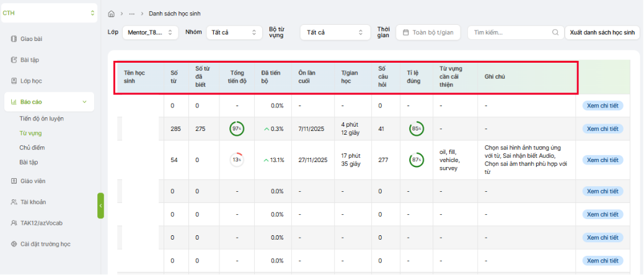Select Chủ điểm submenu item
This screenshot has height=275, width=644.
pos(32,148)
